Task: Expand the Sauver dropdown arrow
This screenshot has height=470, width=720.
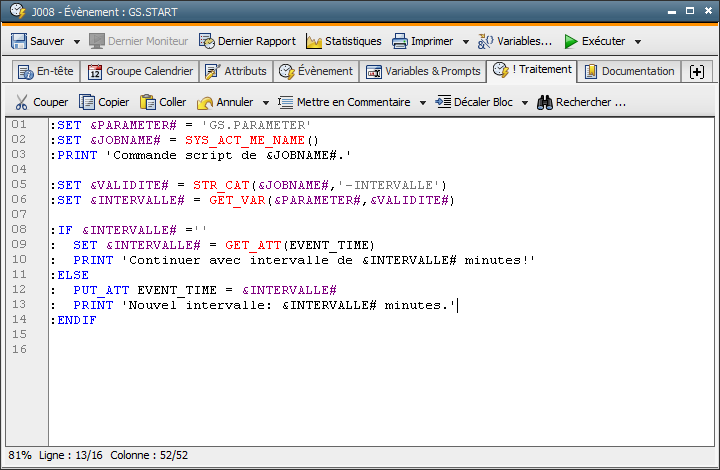Action: (x=76, y=42)
